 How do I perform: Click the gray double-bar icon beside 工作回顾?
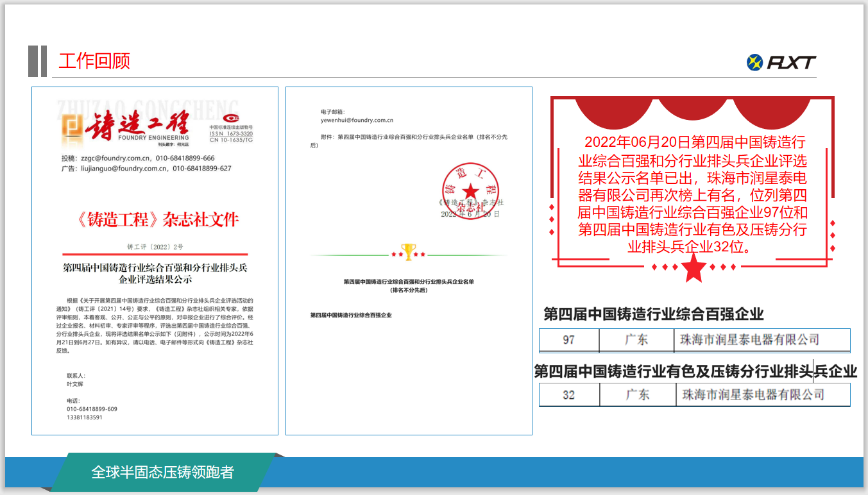coord(37,61)
